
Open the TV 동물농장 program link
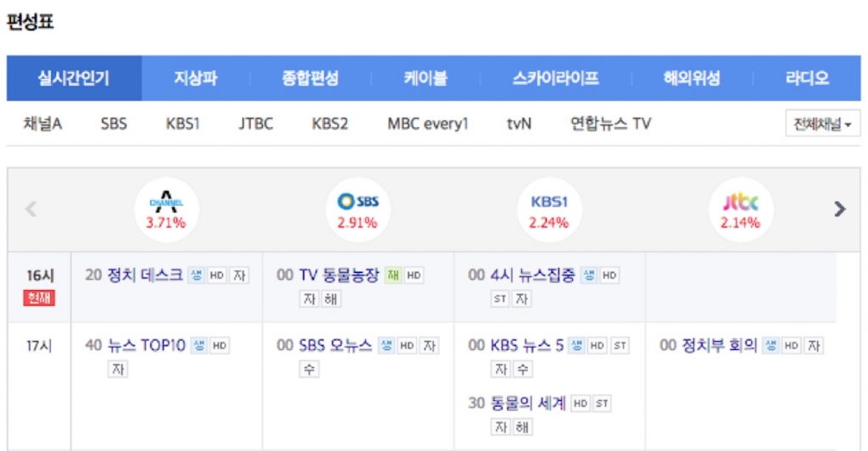[x=341, y=275]
